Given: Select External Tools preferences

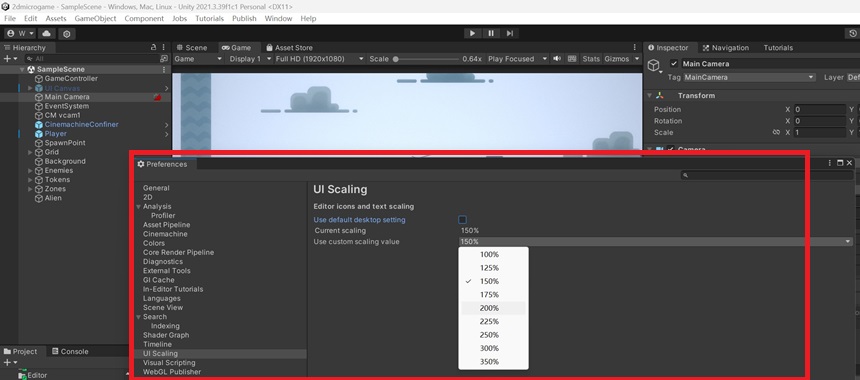Looking at the screenshot, I should pyautogui.click(x=167, y=271).
